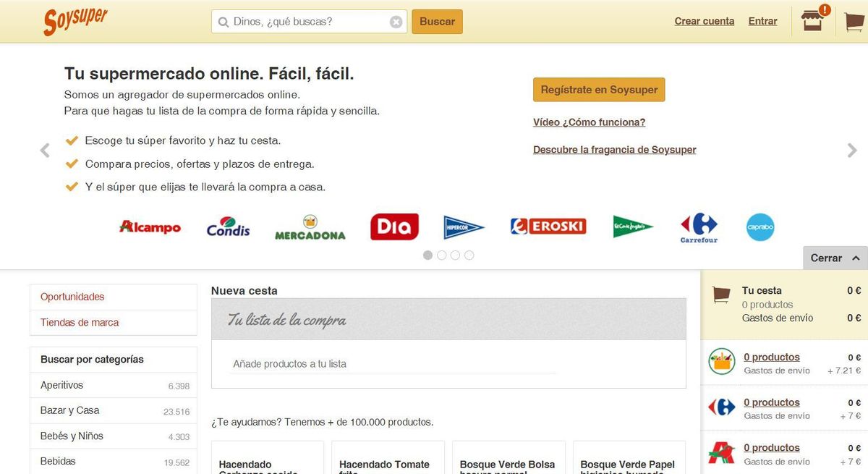868x474 pixels.
Task: Focus the search field Dinos, ¿qué buscas?
Action: coord(310,22)
